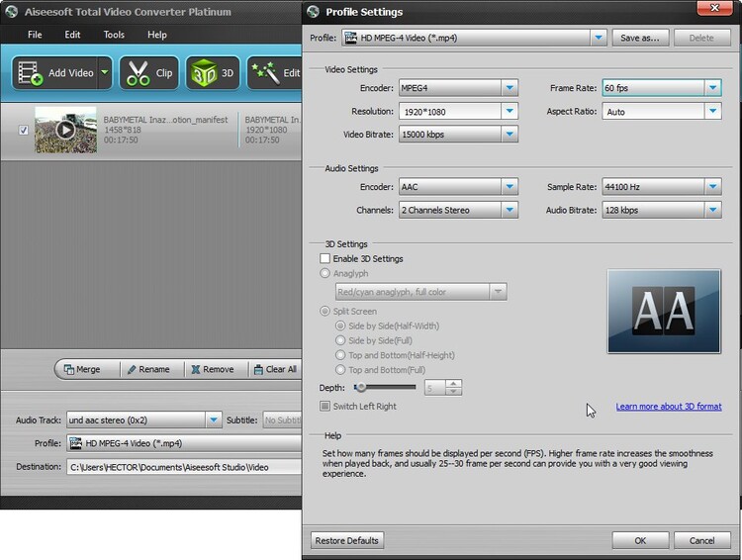Click the Save as... button
The height and width of the screenshot is (560, 742).
640,38
